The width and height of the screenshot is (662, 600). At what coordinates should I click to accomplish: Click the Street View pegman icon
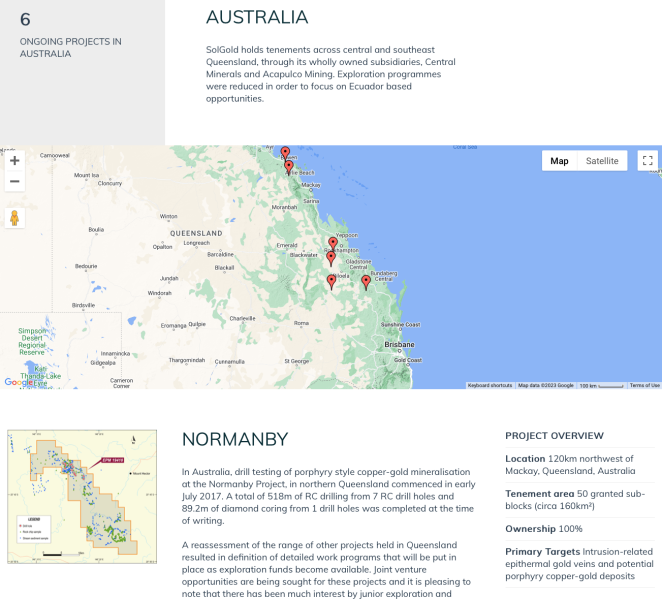pos(15,218)
